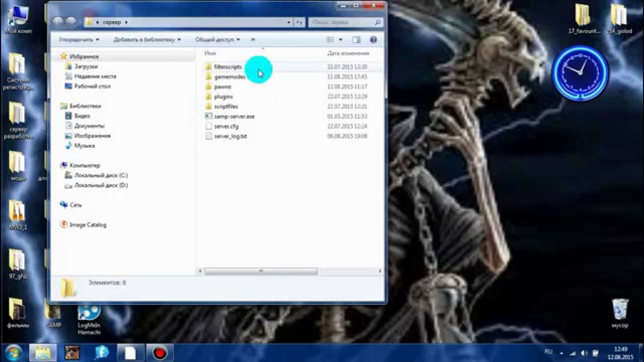Open Недавние места in sidebar
Screen dimensions: 644x362
[95, 76]
